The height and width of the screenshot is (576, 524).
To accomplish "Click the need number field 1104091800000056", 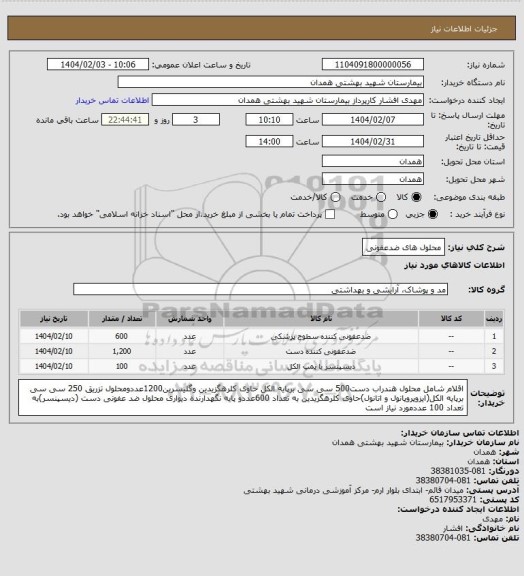I will 373,64.
